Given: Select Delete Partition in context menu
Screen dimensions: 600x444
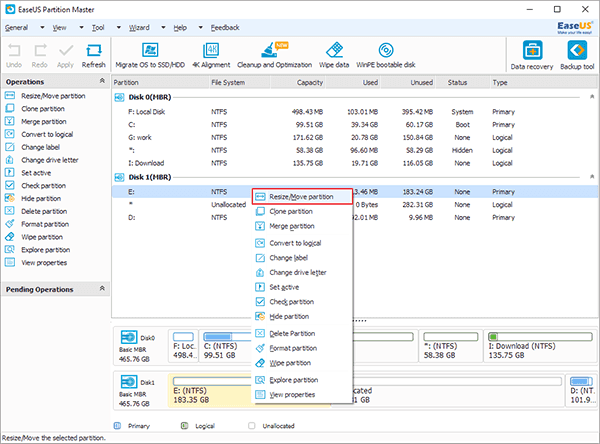Looking at the screenshot, I should click(302, 333).
